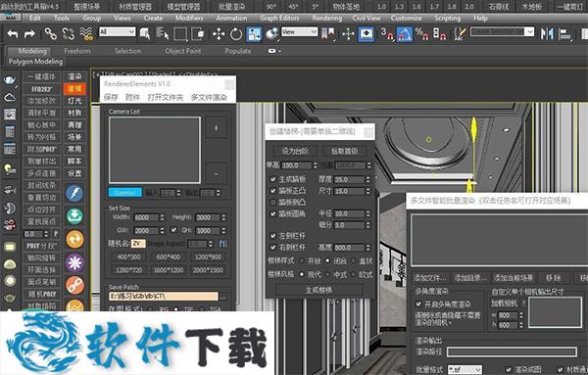This screenshot has width=588, height=375.
Task: Click the Undo arrow icon
Action: 13,34
